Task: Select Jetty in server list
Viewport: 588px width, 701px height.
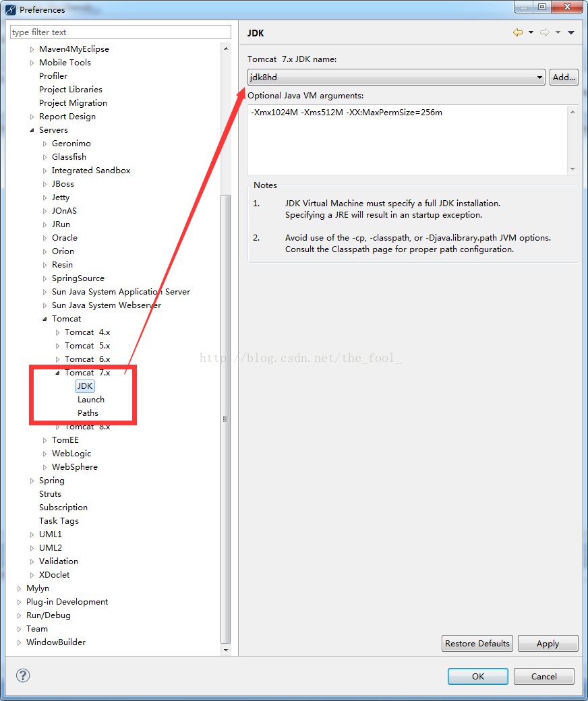Action: coord(61,197)
